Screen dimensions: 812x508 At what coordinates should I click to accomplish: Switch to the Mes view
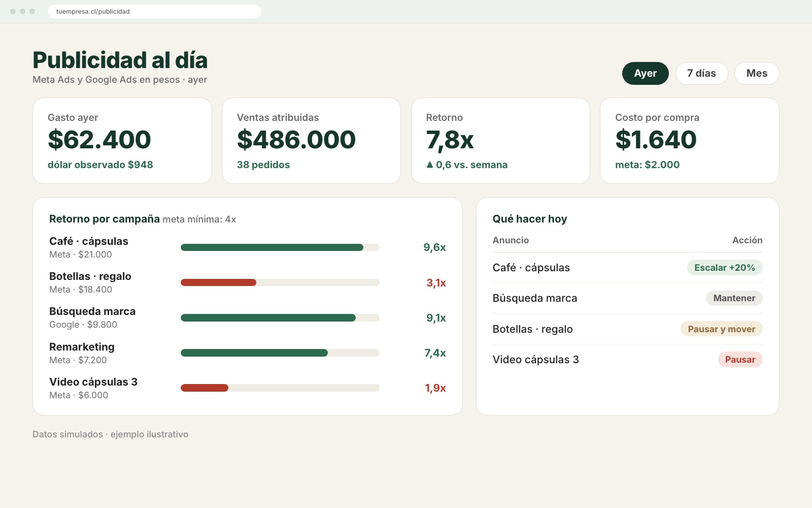pyautogui.click(x=757, y=73)
